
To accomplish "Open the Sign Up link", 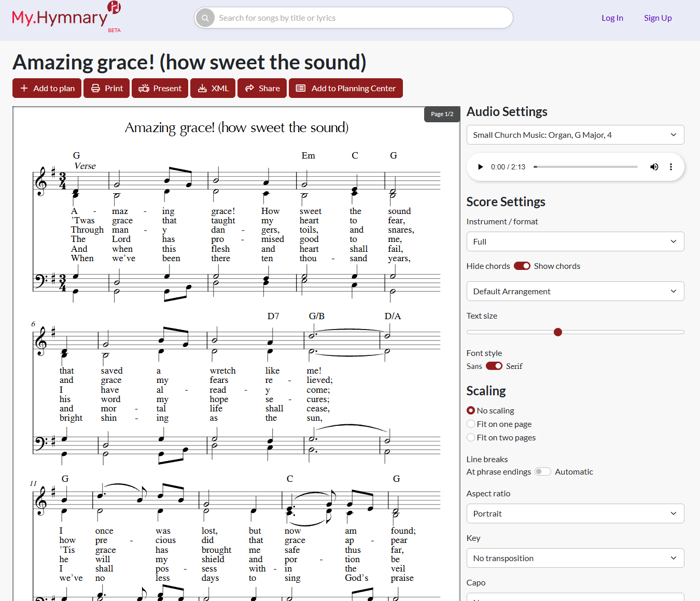I will [x=657, y=18].
